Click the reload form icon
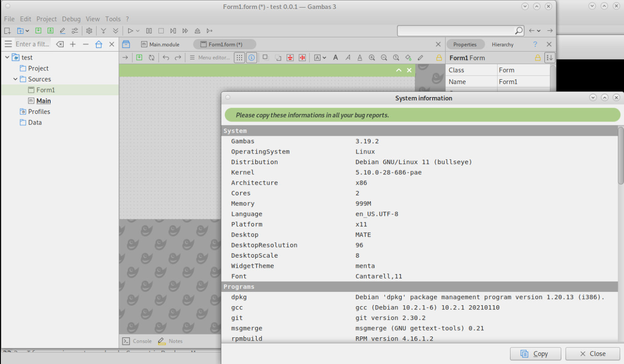This screenshot has height=364, width=624. point(151,57)
